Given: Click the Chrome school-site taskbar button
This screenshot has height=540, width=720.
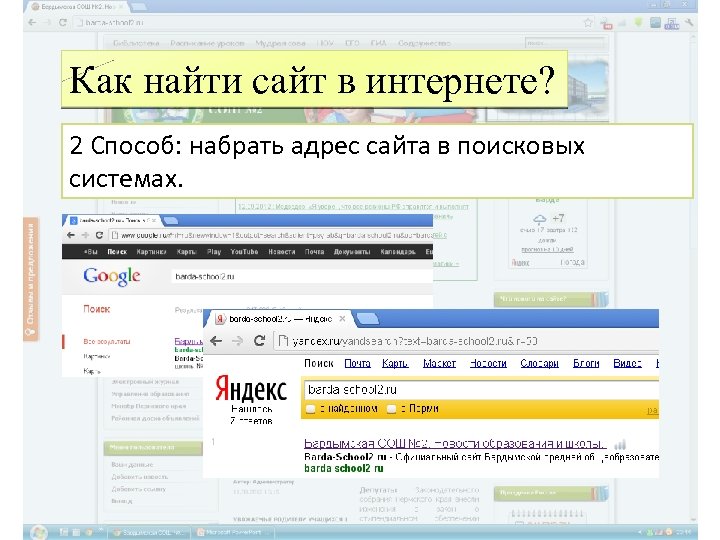Looking at the screenshot, I should 149,533.
